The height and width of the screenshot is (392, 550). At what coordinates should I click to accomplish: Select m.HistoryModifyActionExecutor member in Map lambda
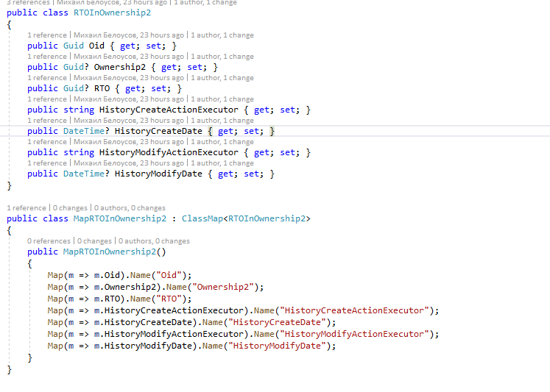169,335
